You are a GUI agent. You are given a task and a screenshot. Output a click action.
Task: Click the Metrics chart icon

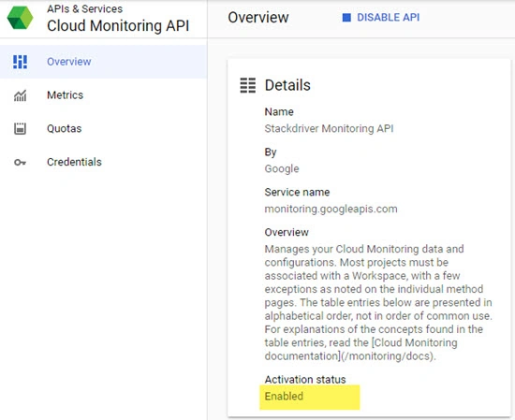coord(20,95)
